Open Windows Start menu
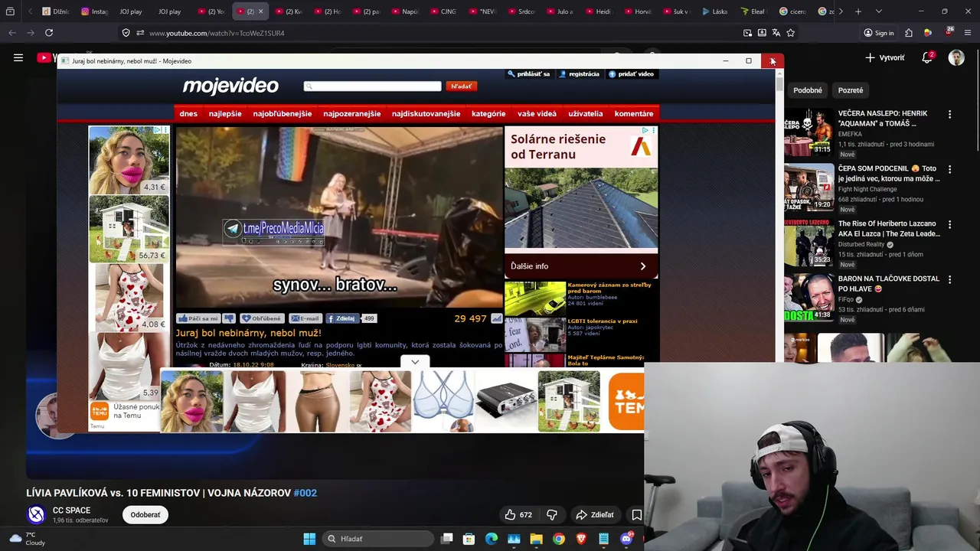This screenshot has width=980, height=551. [309, 539]
